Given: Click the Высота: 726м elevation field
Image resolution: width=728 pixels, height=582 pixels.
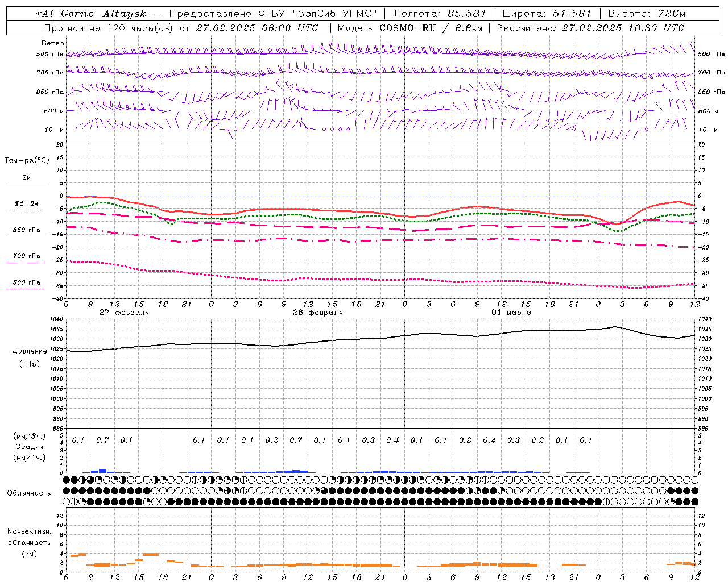Looking at the screenshot, I should pos(647,14).
